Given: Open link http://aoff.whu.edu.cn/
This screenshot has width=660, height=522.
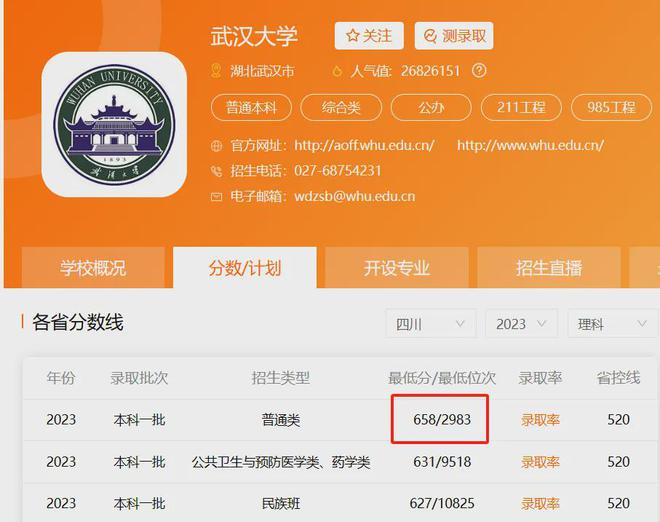Looking at the screenshot, I should coord(364,146).
